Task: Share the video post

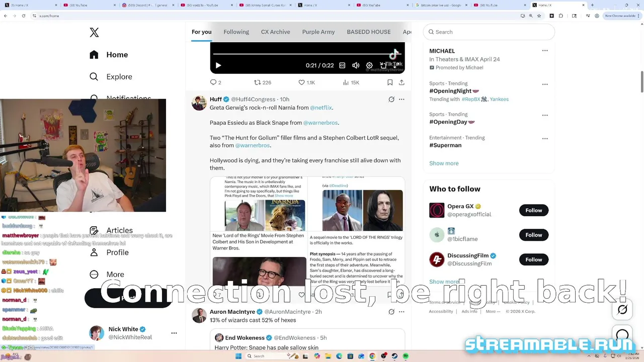Action: (x=401, y=82)
